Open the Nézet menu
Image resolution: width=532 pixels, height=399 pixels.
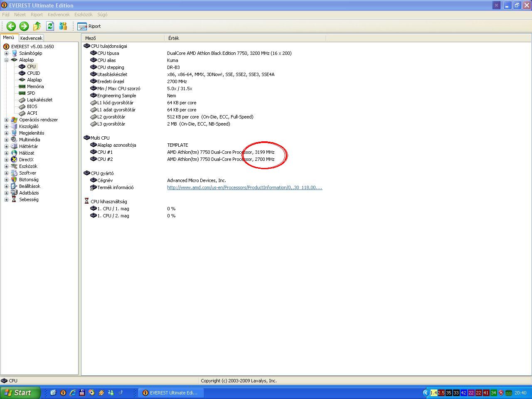(x=20, y=15)
